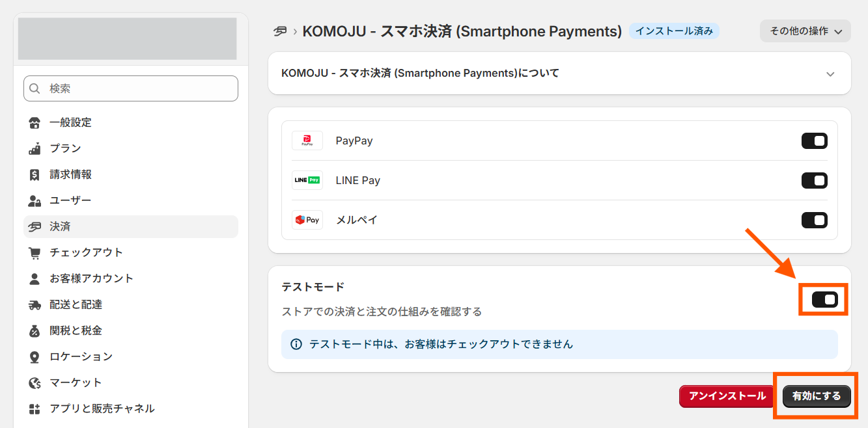868x428 pixels.
Task: Click the 検索 search field
Action: coord(131,88)
